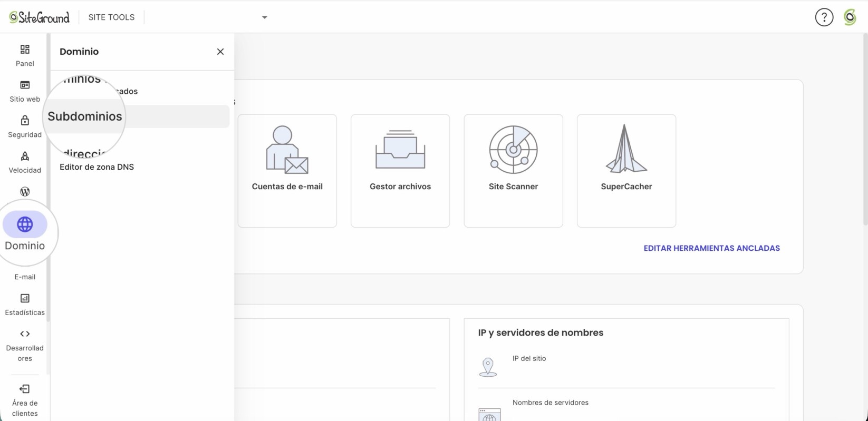
Task: Go to Área de clientes
Action: (x=25, y=400)
